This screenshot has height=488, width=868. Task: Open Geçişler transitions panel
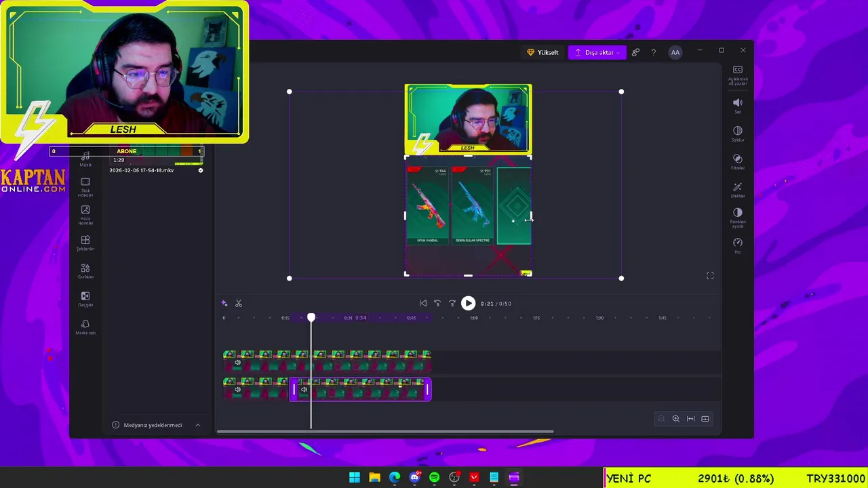(x=85, y=300)
